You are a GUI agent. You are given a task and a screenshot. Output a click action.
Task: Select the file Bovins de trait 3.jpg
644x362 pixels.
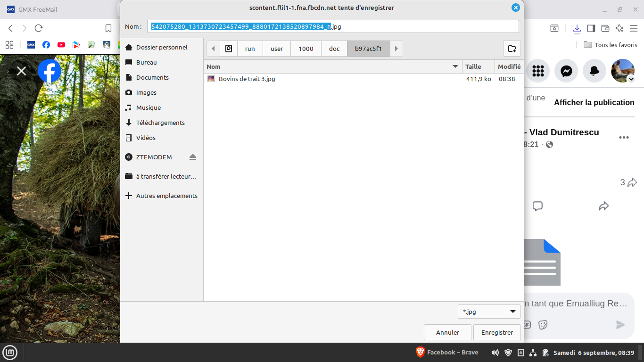click(x=247, y=79)
